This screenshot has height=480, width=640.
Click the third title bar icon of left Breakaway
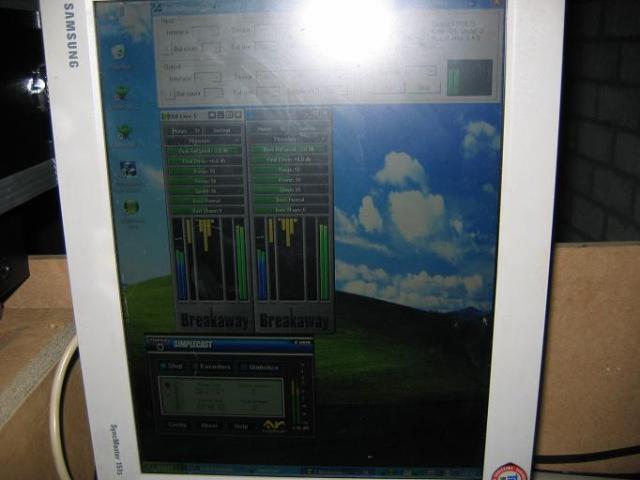click(229, 116)
